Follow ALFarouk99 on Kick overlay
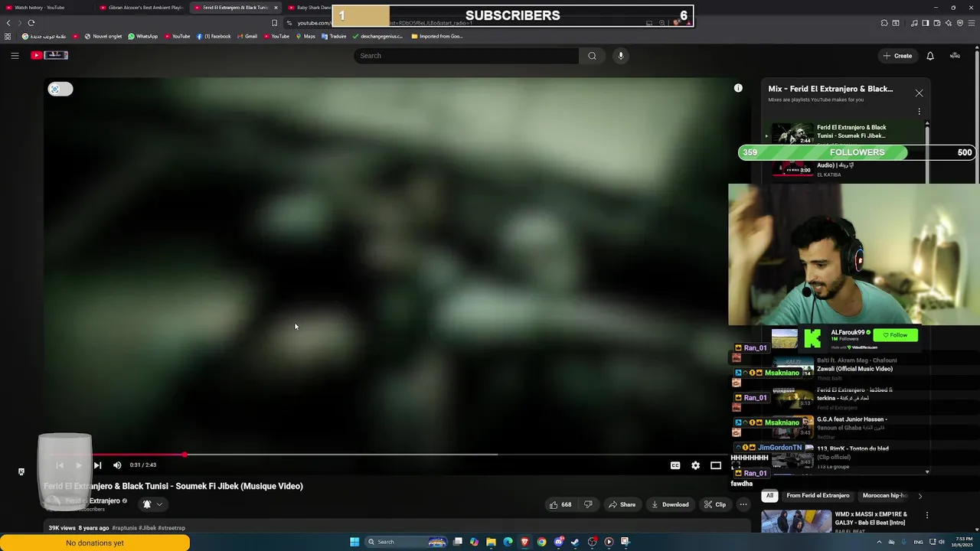This screenshot has width=980, height=551. coord(895,335)
